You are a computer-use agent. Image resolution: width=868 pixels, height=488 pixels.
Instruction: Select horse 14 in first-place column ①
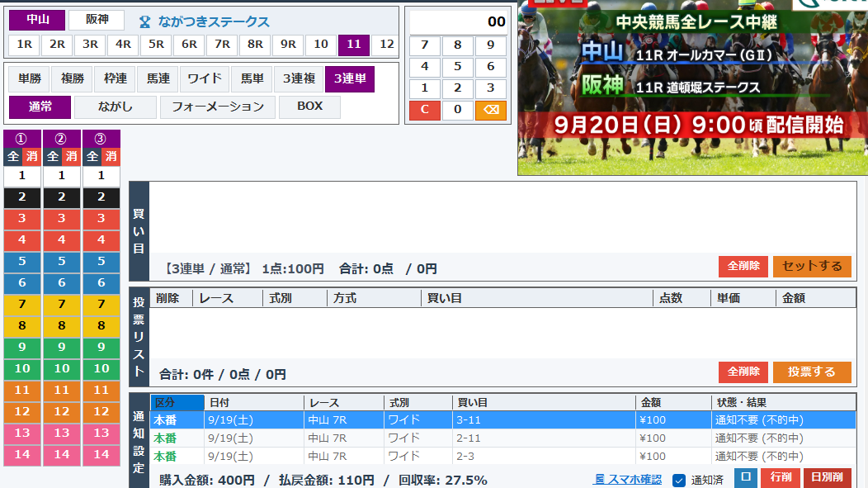coord(22,455)
